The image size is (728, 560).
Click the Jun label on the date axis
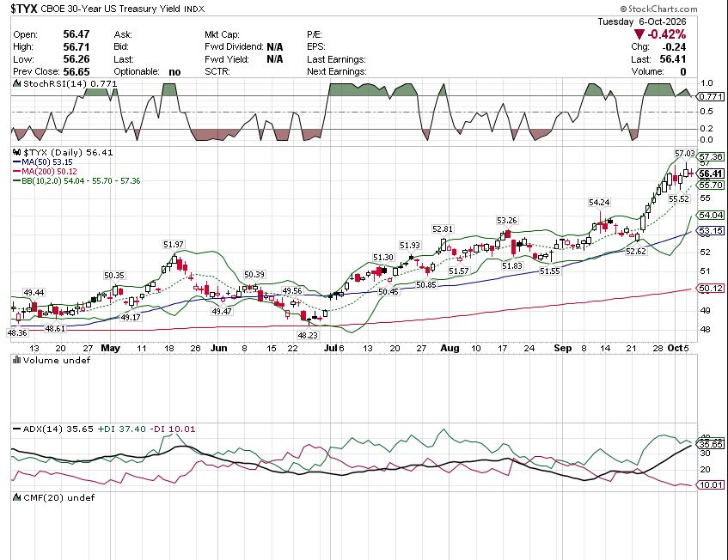(218, 348)
